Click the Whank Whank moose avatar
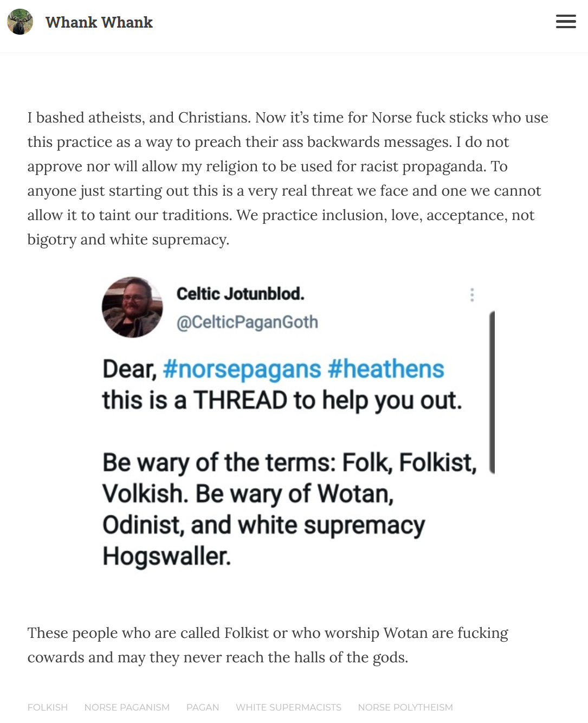588x723 pixels. point(20,22)
